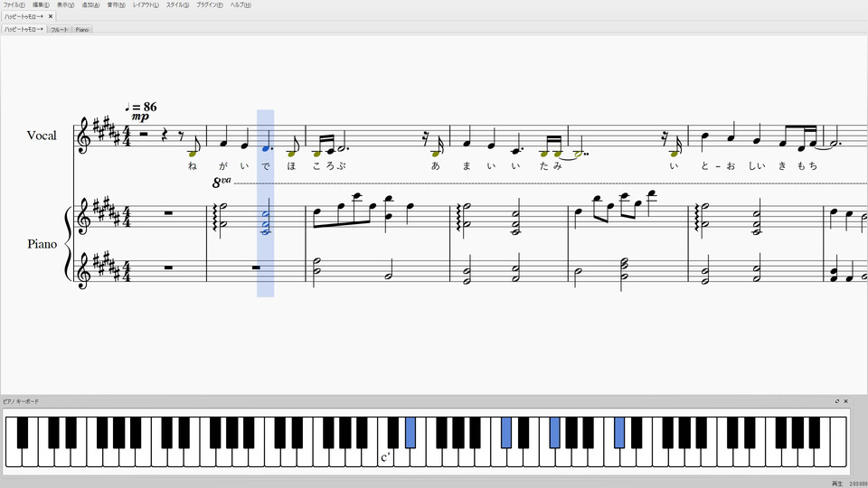Select the 8va ottava marking
Screen dimensions: 868x488
(222, 182)
